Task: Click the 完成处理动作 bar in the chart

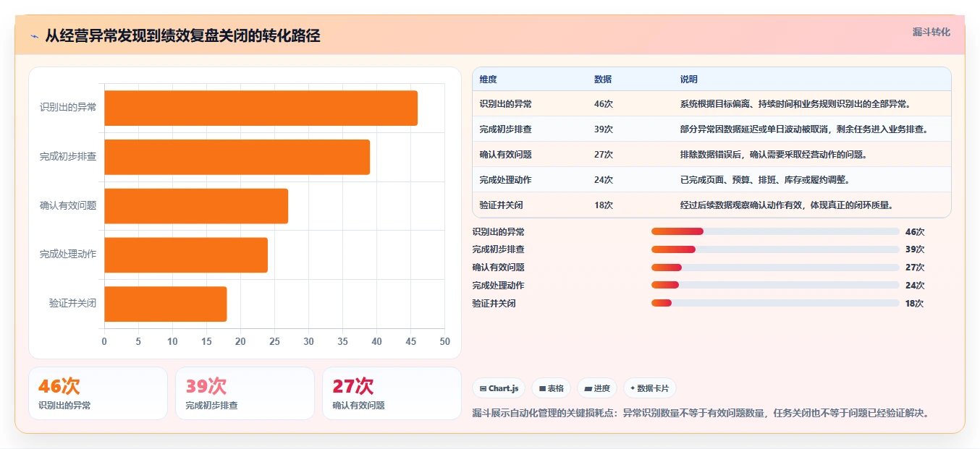Action: (186, 255)
